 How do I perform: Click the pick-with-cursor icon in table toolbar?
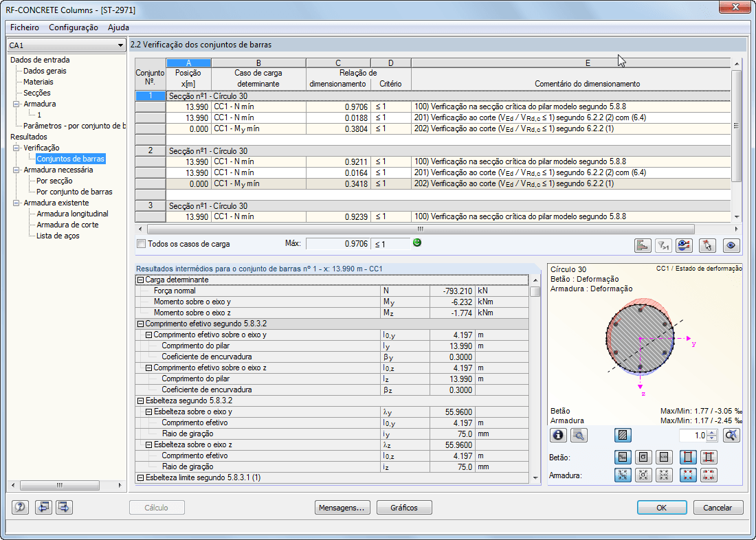[x=708, y=245]
